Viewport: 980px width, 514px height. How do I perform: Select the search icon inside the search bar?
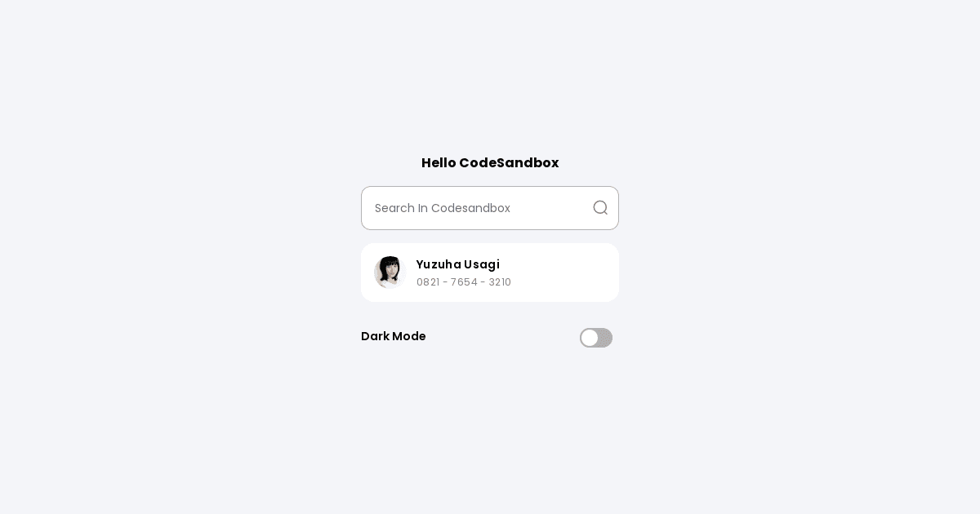pyautogui.click(x=600, y=208)
